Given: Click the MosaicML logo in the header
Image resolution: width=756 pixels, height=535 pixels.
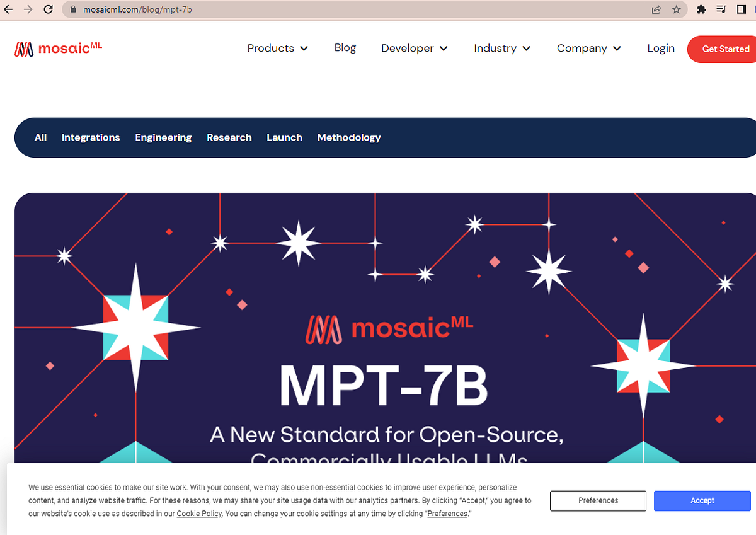Looking at the screenshot, I should pos(58,48).
